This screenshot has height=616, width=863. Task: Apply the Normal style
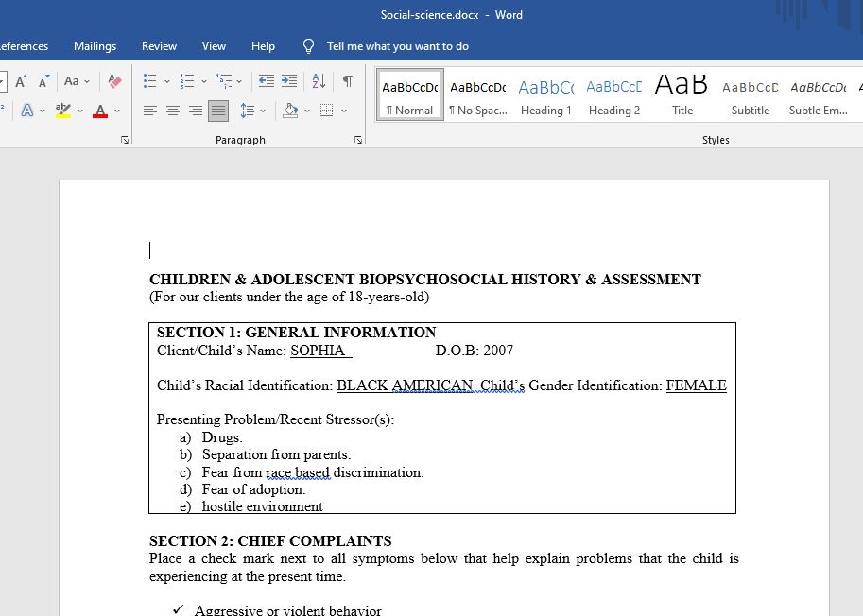click(410, 94)
